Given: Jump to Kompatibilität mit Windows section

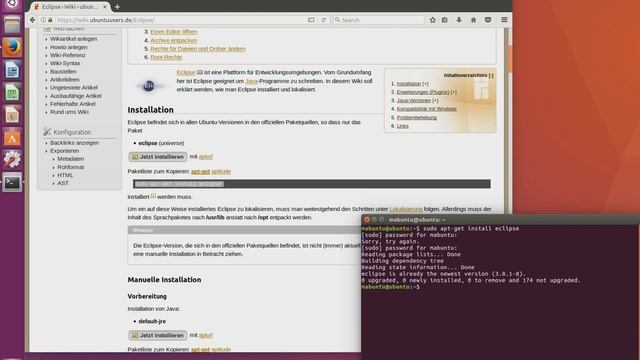Looking at the screenshot, I should (x=427, y=109).
